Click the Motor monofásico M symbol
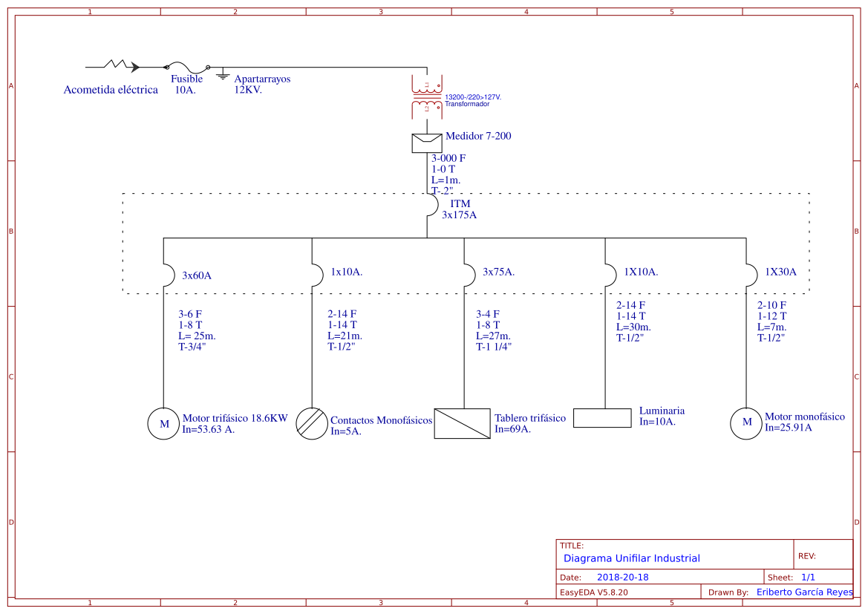The width and height of the screenshot is (868, 614). click(746, 423)
